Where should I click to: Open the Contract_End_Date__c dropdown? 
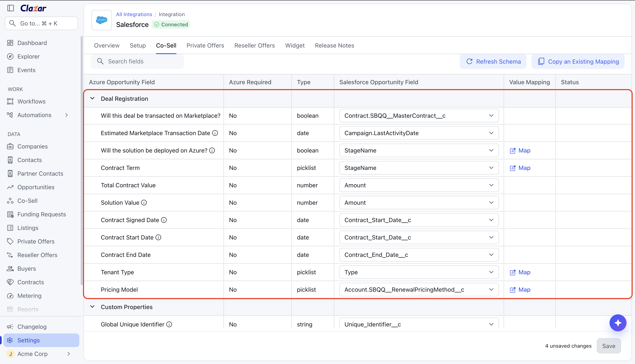(419, 255)
